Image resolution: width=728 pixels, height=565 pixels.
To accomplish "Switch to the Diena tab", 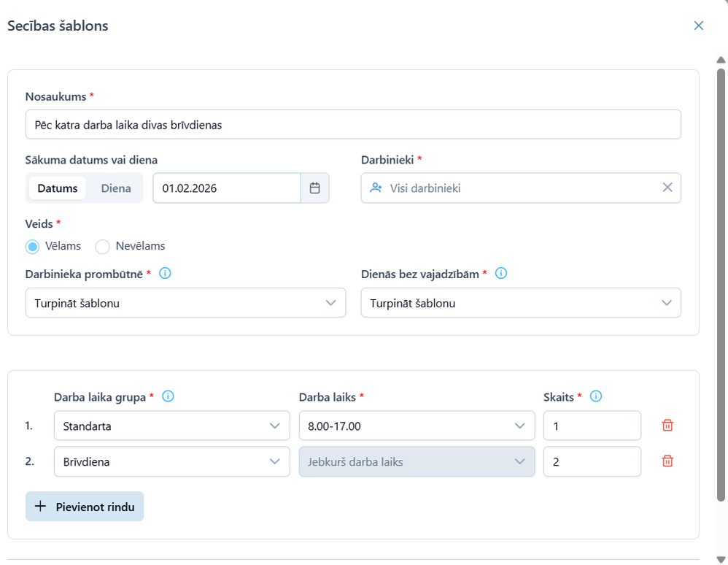I will (116, 188).
